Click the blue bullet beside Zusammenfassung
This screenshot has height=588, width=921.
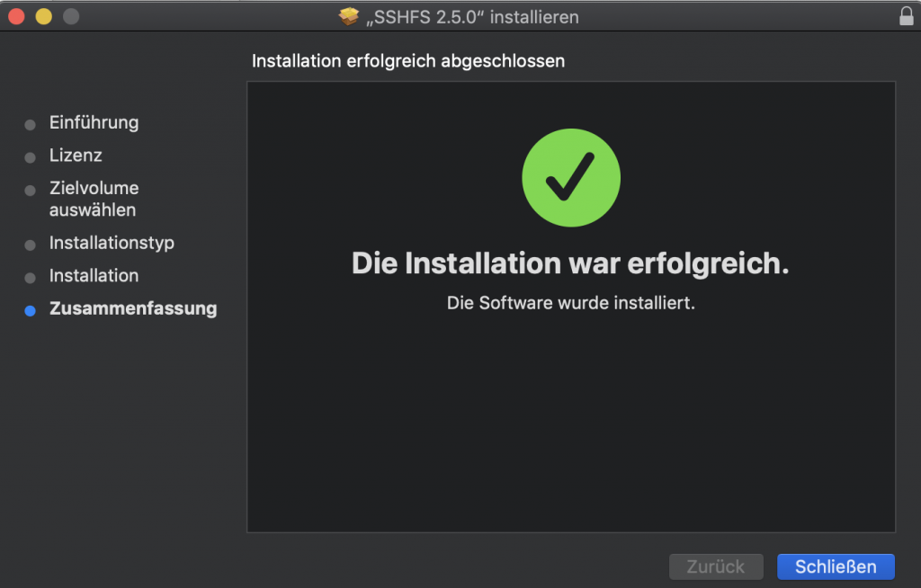tap(30, 311)
